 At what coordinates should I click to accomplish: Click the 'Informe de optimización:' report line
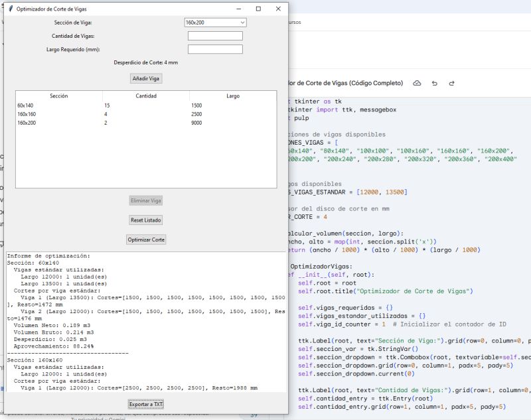(48, 256)
